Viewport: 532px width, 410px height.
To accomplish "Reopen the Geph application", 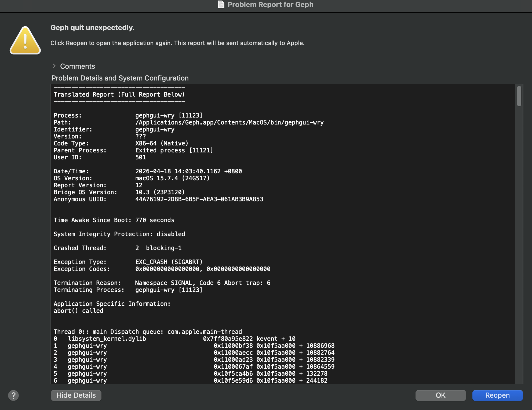I will click(497, 395).
